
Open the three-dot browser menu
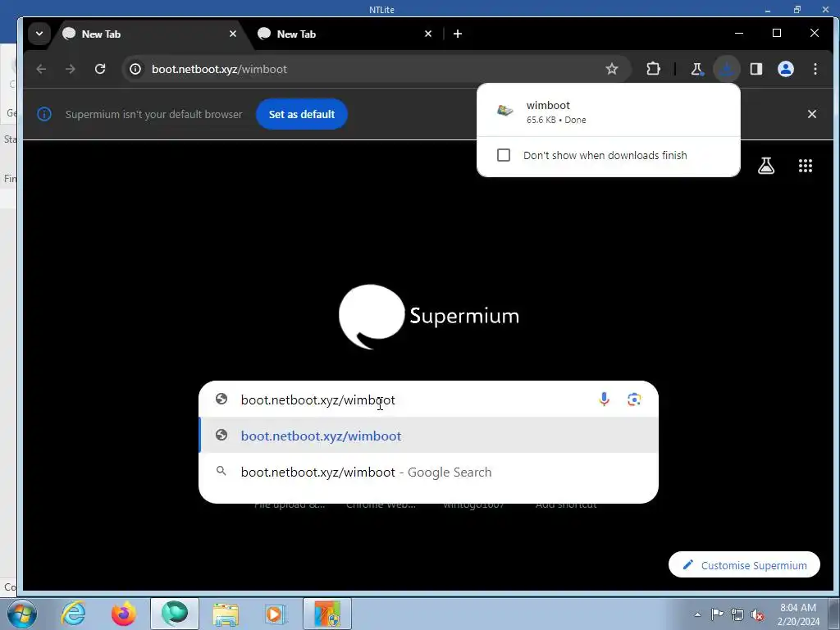815,69
